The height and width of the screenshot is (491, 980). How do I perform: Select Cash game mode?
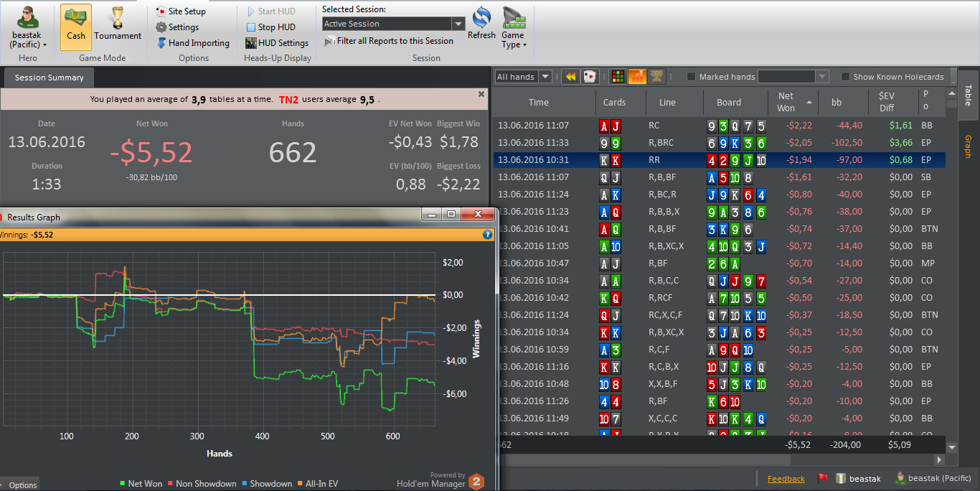(75, 27)
